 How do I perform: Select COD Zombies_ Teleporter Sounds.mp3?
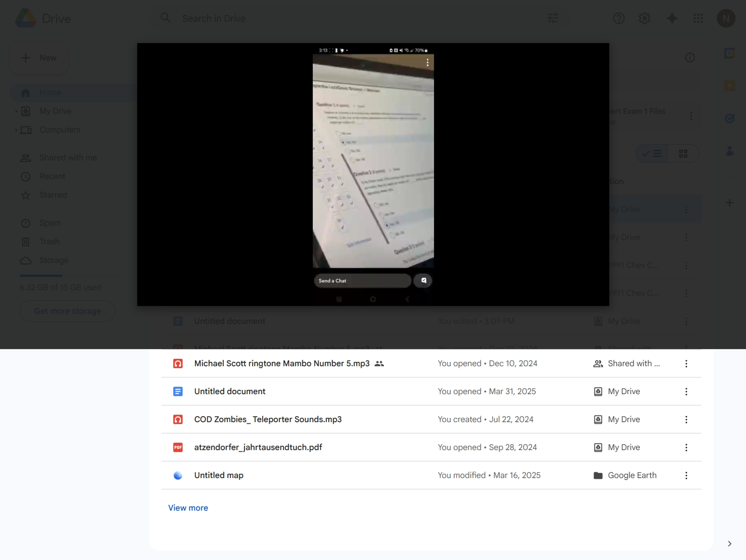tap(431, 419)
